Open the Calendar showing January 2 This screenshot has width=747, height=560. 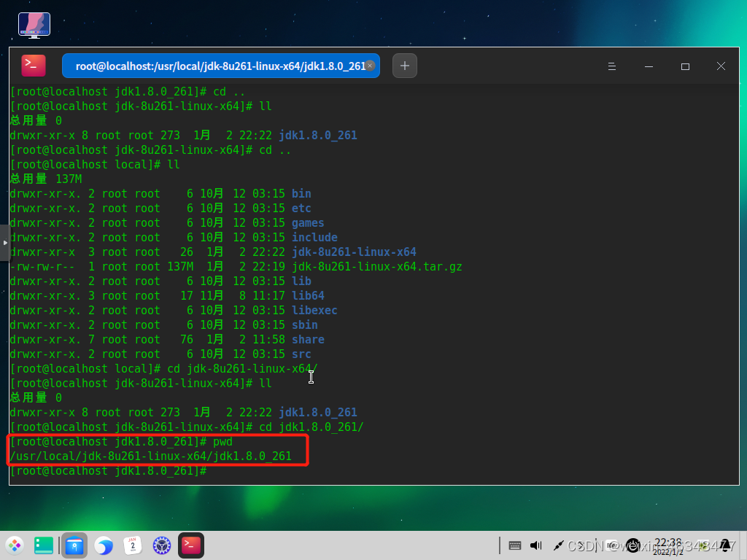tap(132, 545)
